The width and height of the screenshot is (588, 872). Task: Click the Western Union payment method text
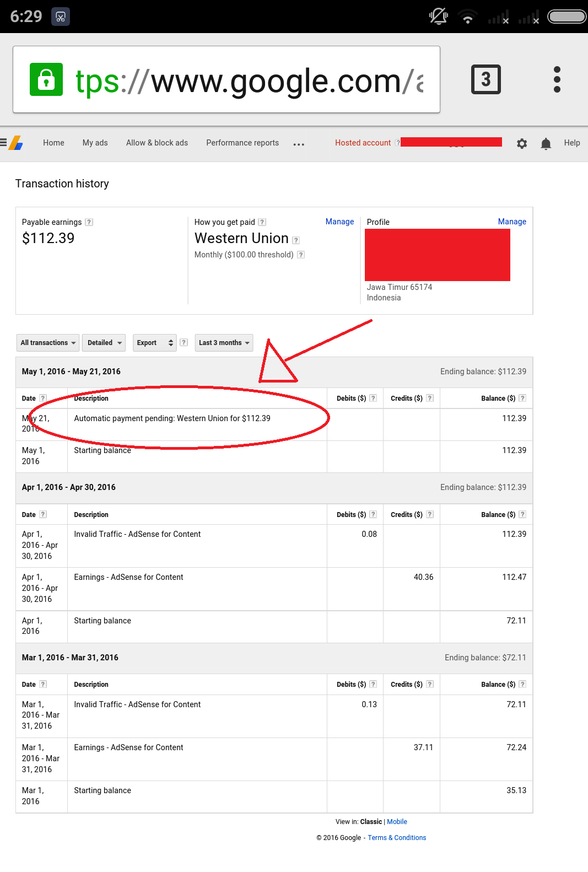(241, 238)
